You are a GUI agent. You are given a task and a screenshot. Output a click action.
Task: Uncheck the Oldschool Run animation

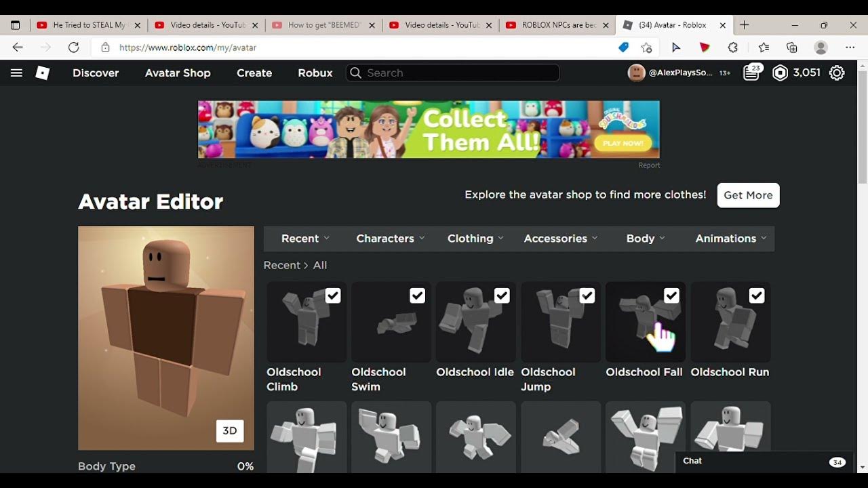(756, 296)
